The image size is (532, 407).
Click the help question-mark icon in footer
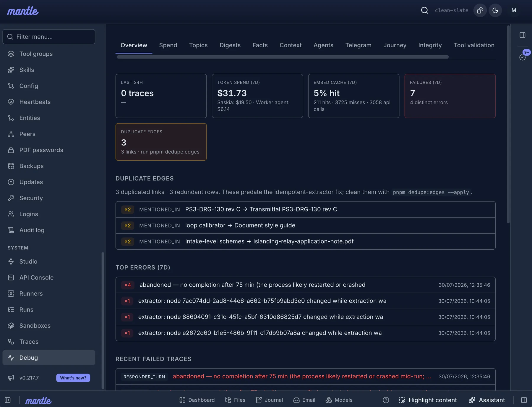386,400
